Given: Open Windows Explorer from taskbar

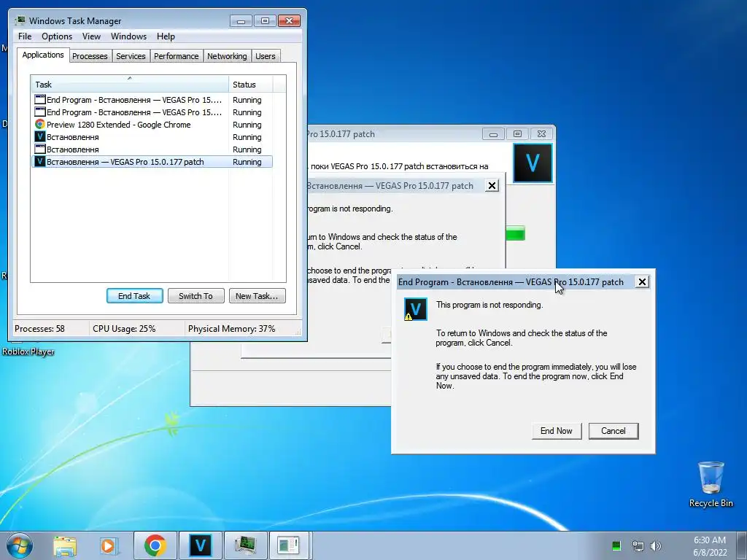Looking at the screenshot, I should pos(65,545).
